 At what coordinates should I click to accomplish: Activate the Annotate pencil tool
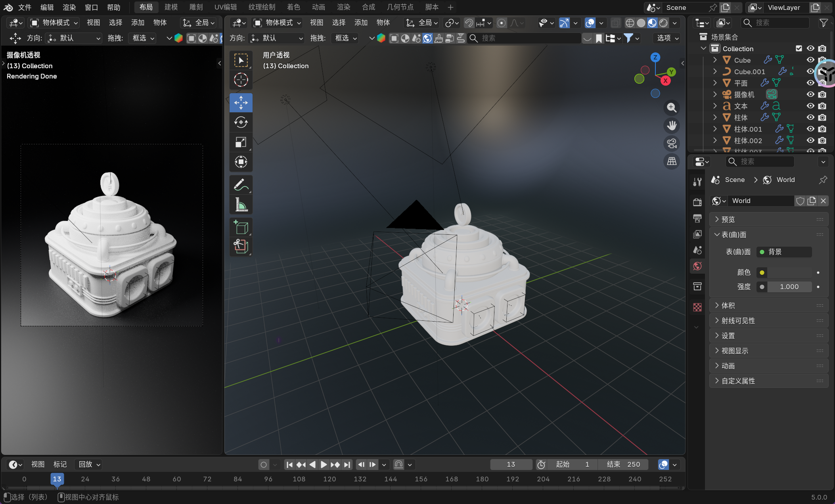(241, 185)
